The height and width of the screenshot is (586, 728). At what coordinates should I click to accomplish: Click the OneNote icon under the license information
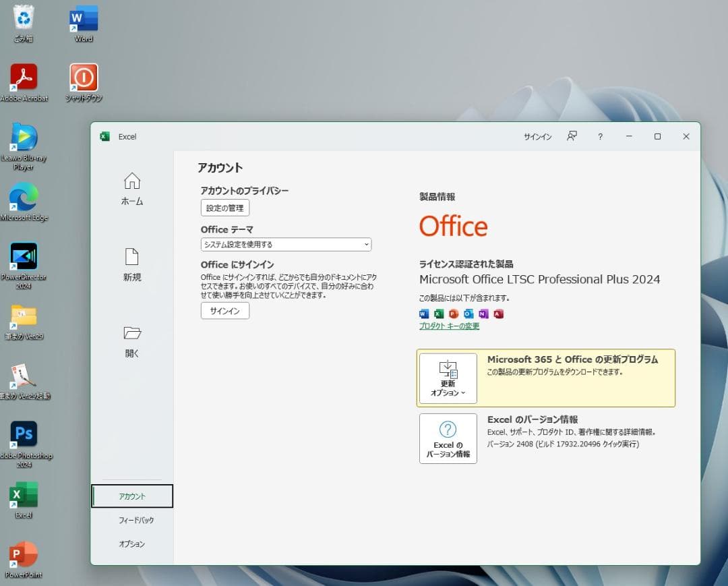coord(484,314)
